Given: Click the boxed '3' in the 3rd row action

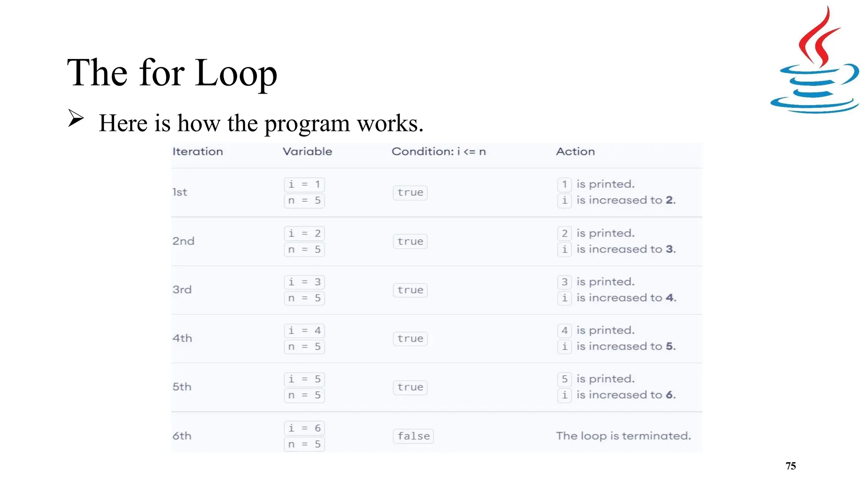Looking at the screenshot, I should (565, 282).
